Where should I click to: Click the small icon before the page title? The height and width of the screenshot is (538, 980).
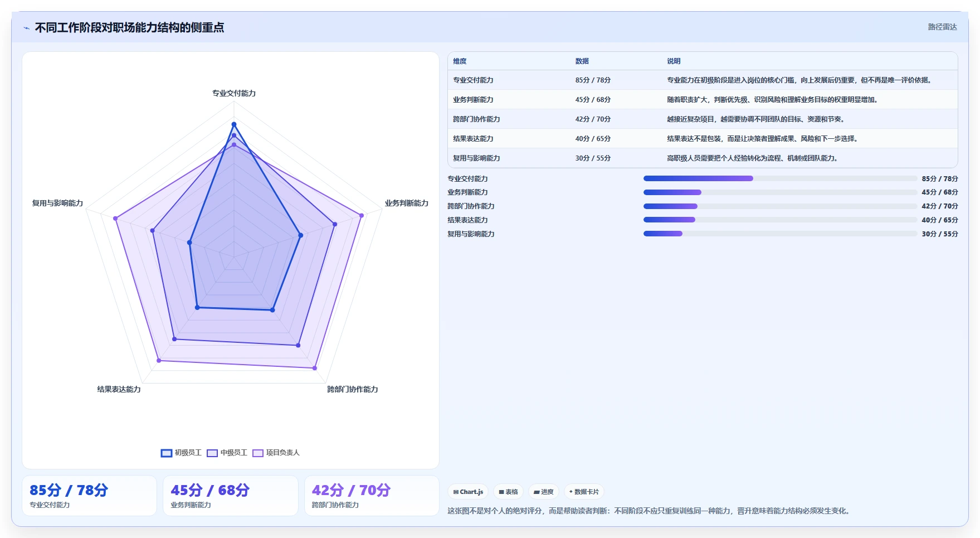pos(26,28)
